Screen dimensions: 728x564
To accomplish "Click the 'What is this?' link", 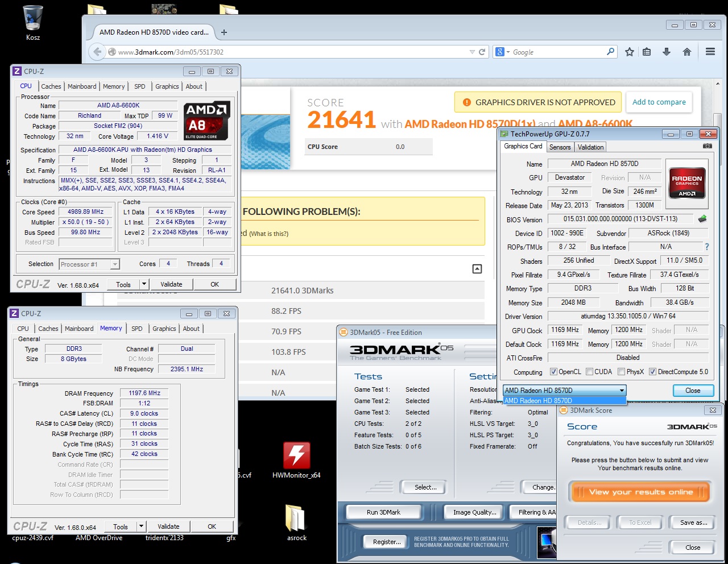I will point(269,234).
